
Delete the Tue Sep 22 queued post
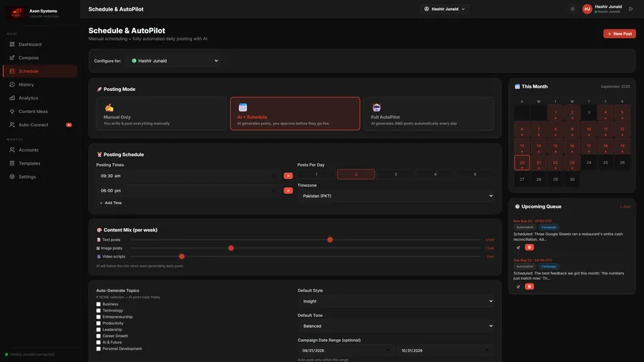coord(530,287)
